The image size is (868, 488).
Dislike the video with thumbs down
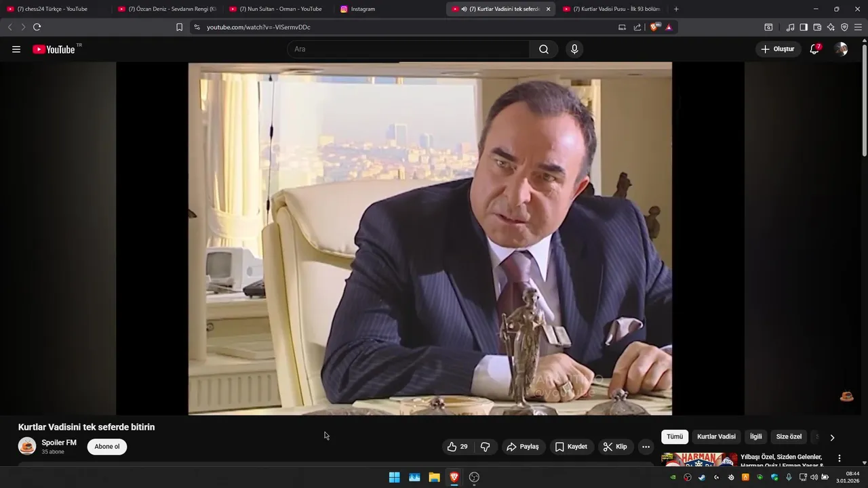click(486, 447)
